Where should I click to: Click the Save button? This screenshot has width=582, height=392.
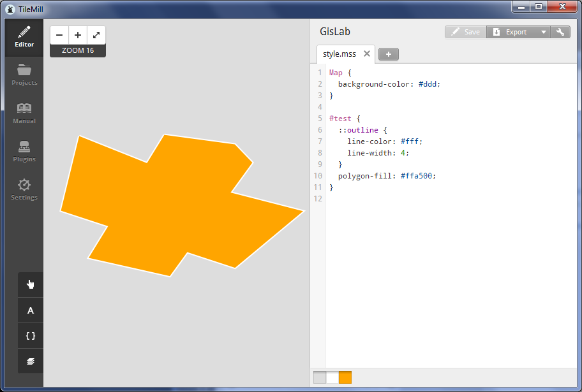pos(465,32)
